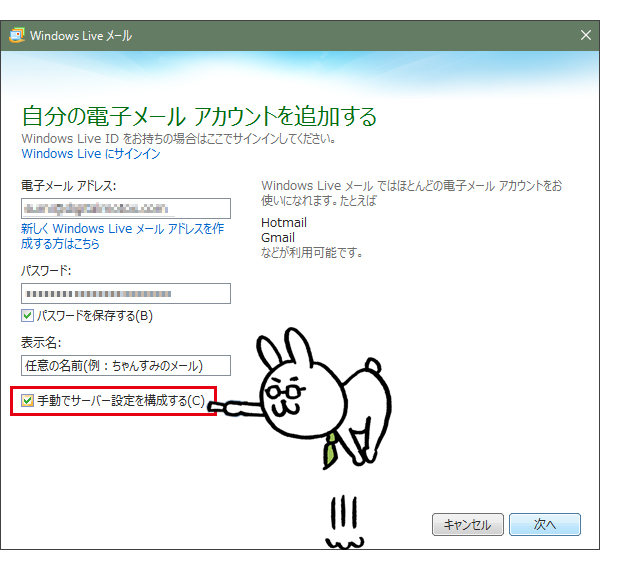Click the 次へ button
Image resolution: width=620 pixels, height=570 pixels.
(545, 525)
